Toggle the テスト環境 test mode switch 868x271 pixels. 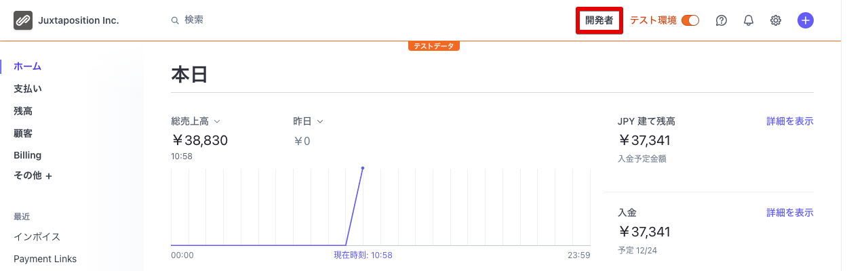coord(690,20)
